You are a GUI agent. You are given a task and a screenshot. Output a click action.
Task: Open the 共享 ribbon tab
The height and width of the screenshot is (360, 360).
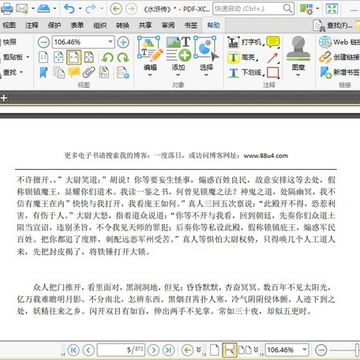[x=145, y=25]
